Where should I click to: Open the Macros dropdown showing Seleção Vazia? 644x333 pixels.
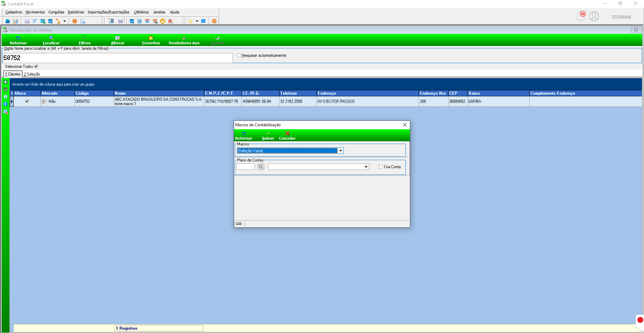tap(340, 151)
